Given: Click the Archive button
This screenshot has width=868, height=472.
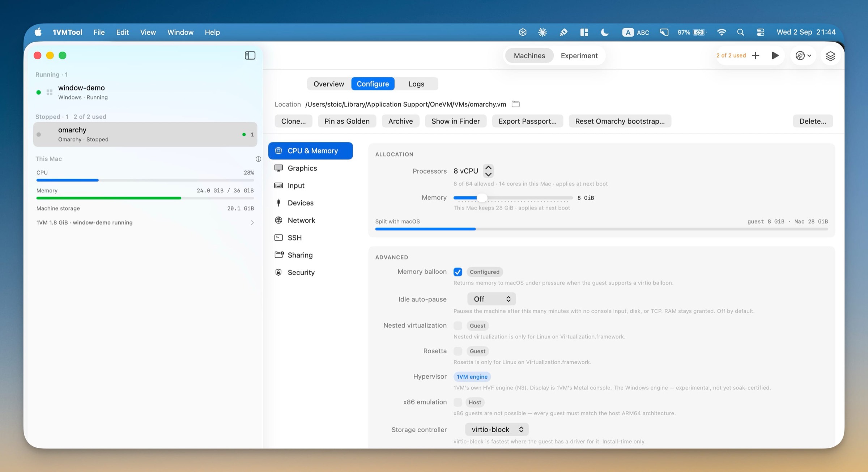Looking at the screenshot, I should pos(400,121).
